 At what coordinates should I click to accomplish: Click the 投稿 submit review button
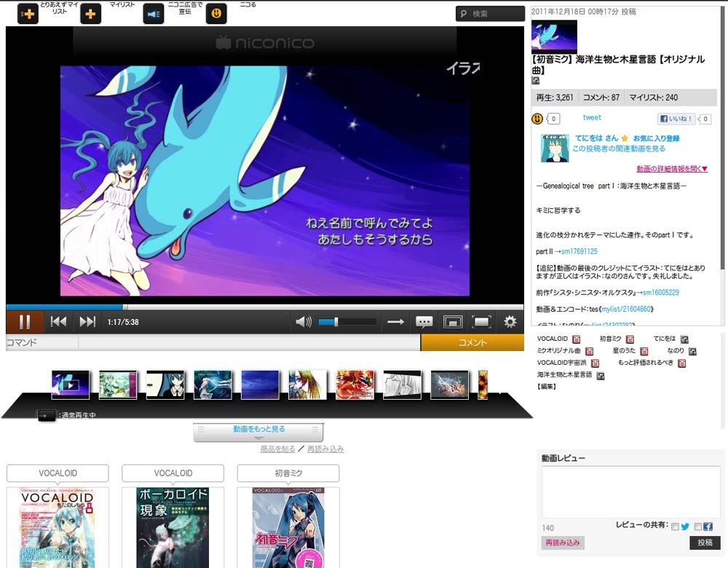point(705,543)
